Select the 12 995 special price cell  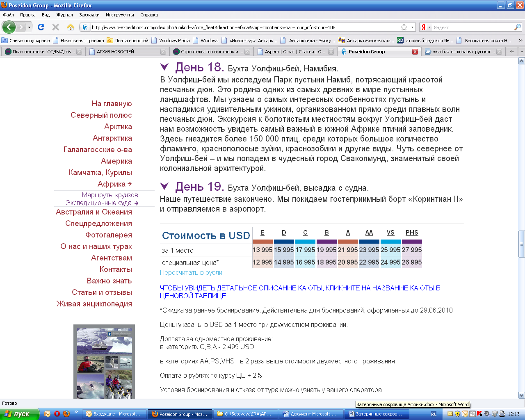[262, 262]
